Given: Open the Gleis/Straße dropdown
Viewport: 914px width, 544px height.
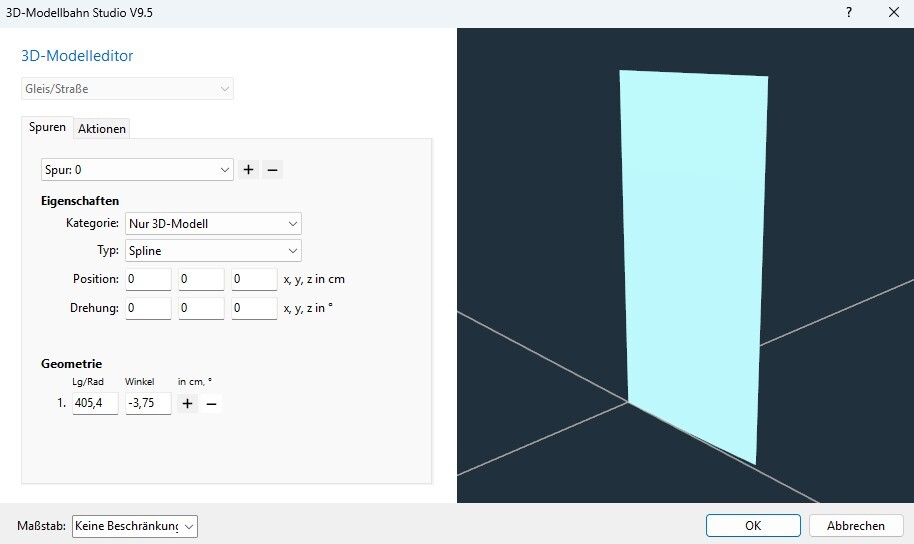Looking at the screenshot, I should [127, 89].
